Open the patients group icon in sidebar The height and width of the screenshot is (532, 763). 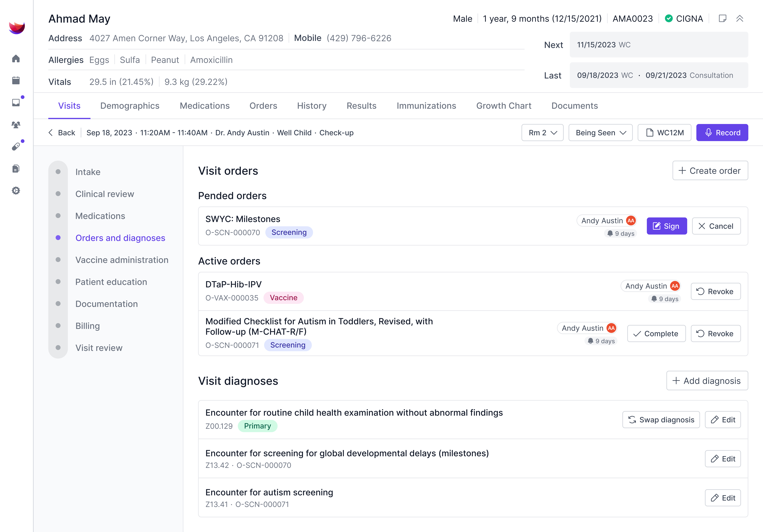[x=16, y=125]
